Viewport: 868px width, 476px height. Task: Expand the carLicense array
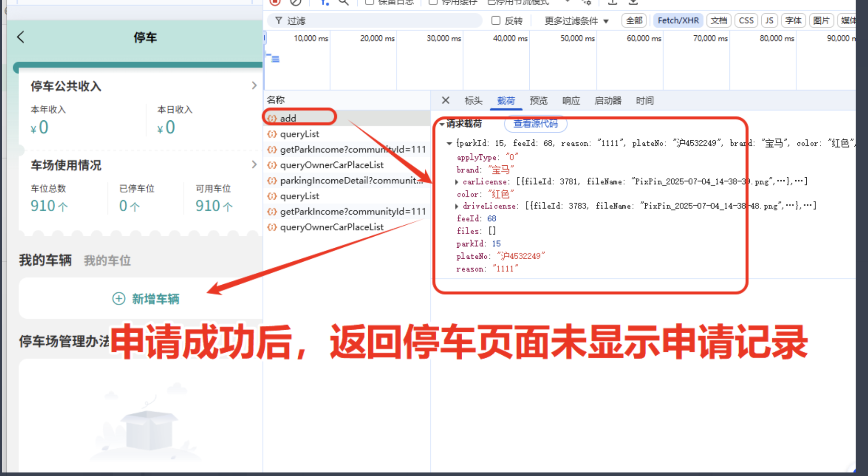[456, 182]
